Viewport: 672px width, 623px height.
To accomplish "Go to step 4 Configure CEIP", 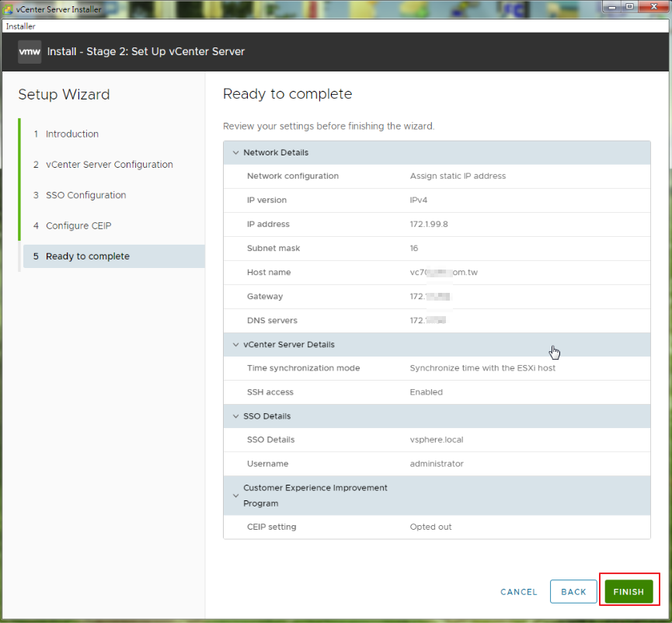I will [72, 226].
